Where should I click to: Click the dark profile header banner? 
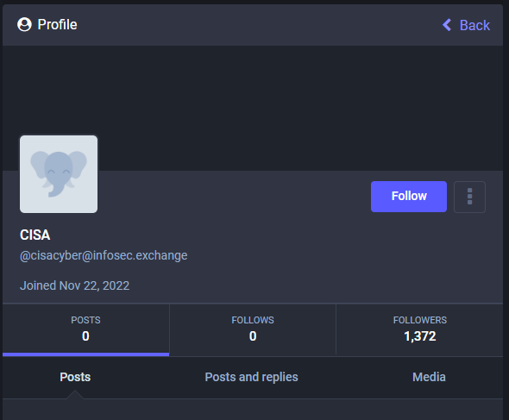click(x=253, y=108)
